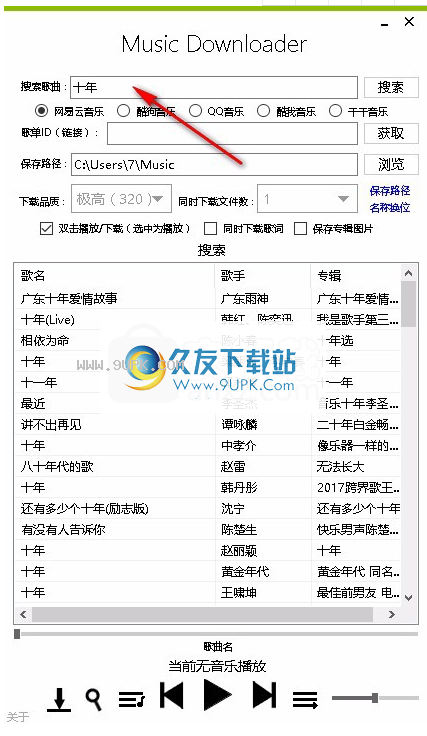Select 网易云音乐 radio button
This screenshot has height=736, width=427.
click(x=41, y=111)
